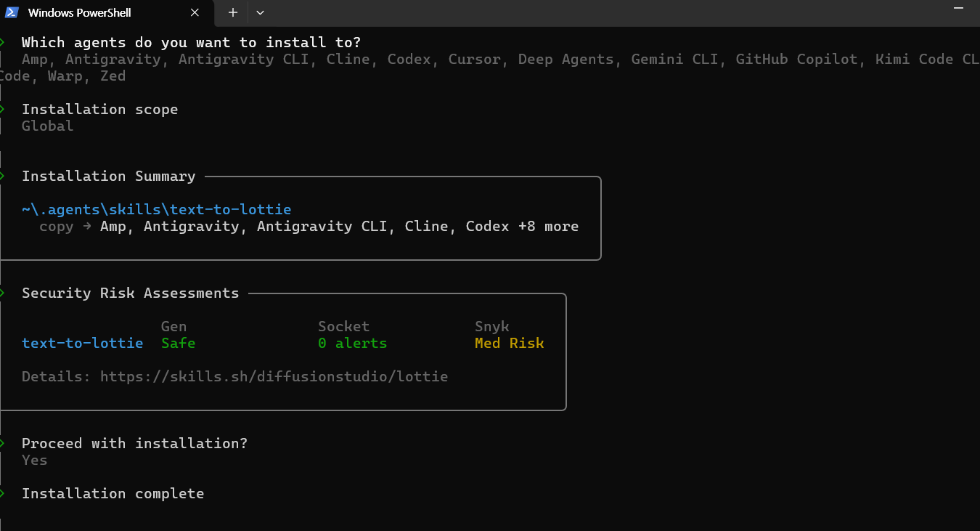Click the 0 alerts Socket result
The image size is (980, 531).
(352, 343)
